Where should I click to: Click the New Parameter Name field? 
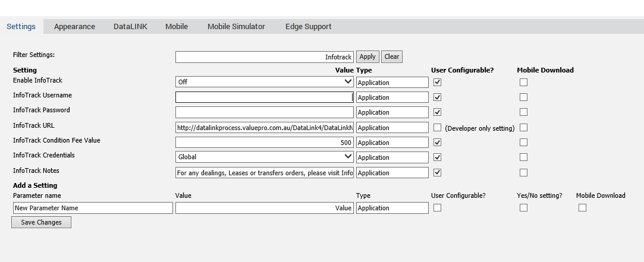point(93,208)
